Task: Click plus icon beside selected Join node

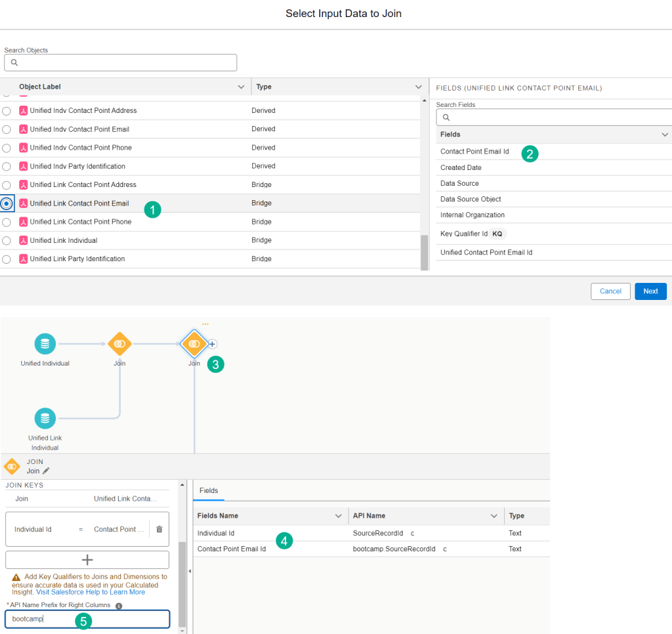Action: [x=213, y=343]
